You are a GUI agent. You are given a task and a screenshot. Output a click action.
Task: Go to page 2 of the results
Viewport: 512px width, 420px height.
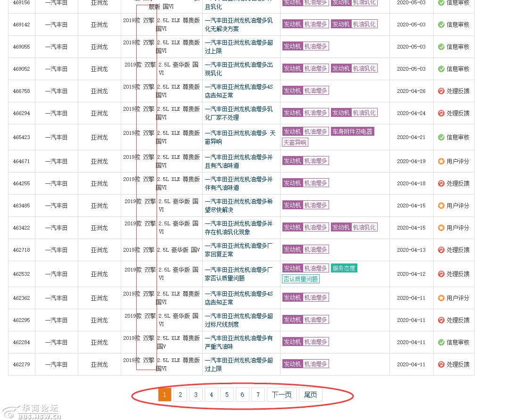point(180,395)
